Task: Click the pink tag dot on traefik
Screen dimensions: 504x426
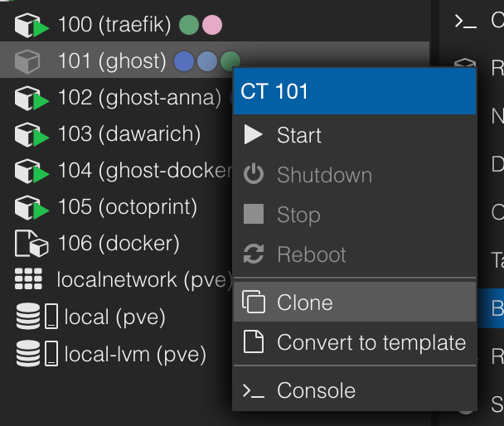Action: coord(212,26)
